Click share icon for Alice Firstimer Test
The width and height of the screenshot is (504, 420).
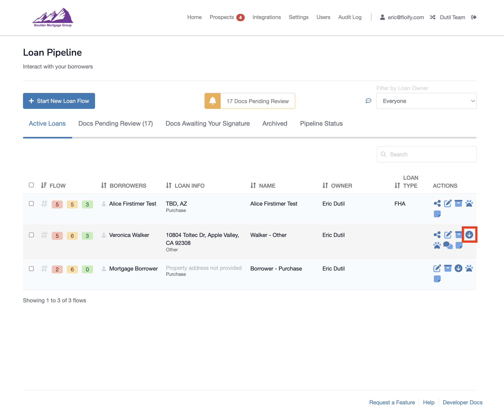point(437,204)
